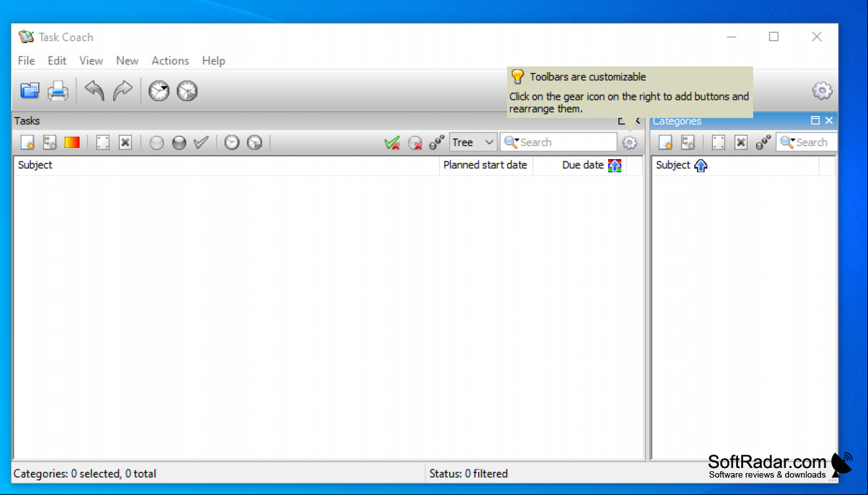This screenshot has width=868, height=495.
Task: Sort categories by the Subject column header
Action: [x=735, y=165]
